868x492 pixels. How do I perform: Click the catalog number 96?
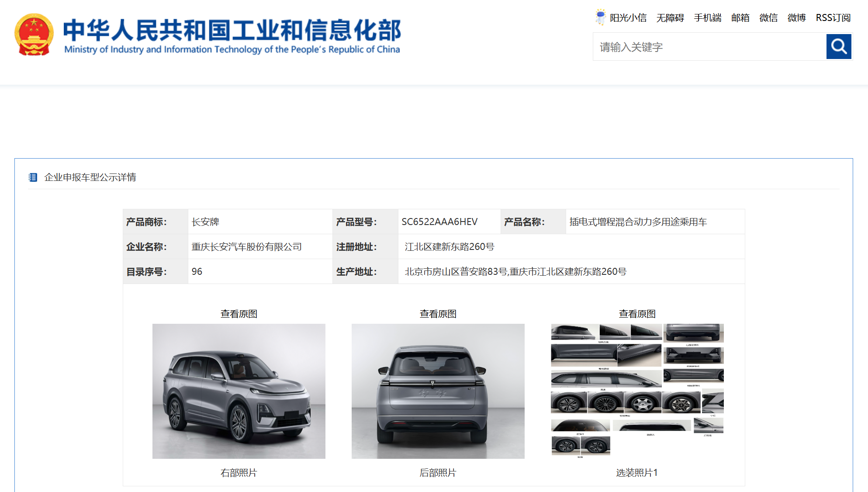tap(197, 272)
